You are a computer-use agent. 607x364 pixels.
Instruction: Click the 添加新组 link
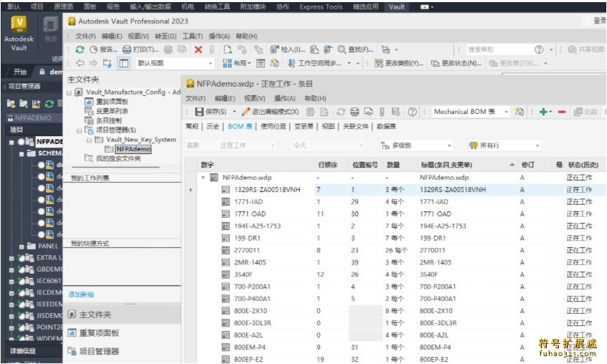[x=81, y=294]
